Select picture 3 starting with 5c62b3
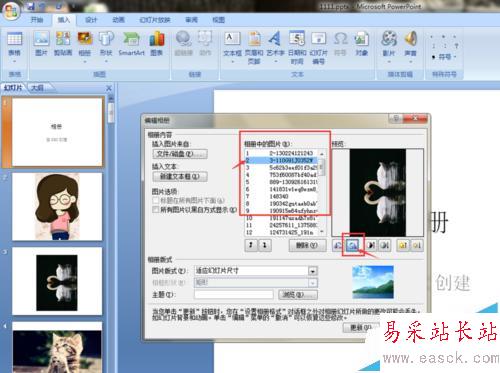500x373 pixels. point(282,168)
